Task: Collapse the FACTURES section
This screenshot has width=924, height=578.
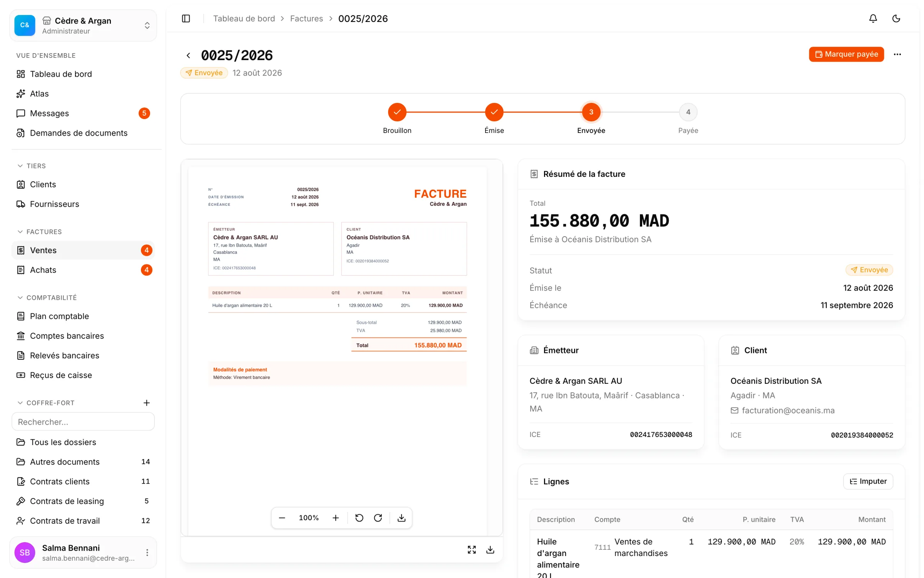Action: coord(39,232)
